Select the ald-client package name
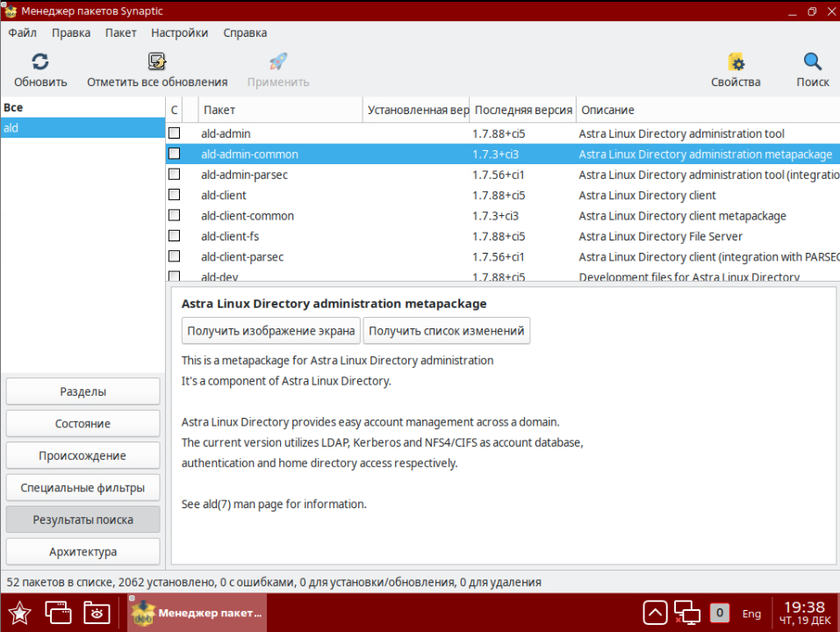 (x=224, y=195)
